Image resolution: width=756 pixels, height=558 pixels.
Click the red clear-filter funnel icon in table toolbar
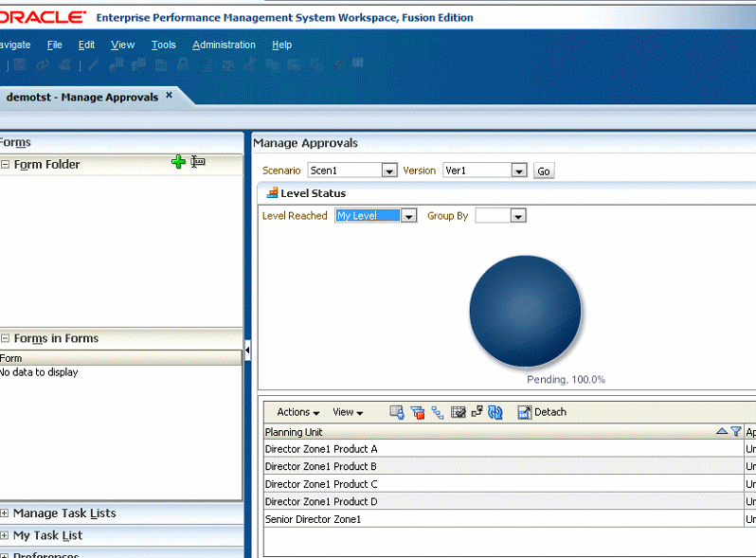point(418,412)
